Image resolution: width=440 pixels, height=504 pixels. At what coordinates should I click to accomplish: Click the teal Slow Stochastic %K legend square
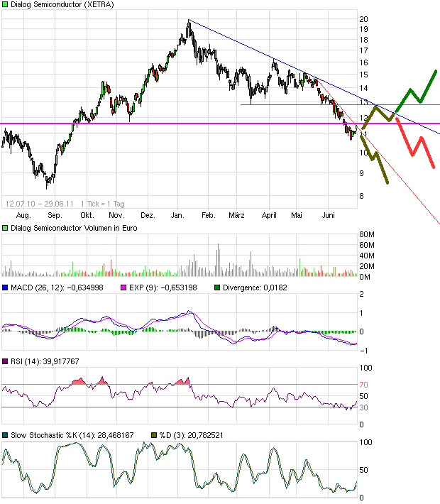5,435
